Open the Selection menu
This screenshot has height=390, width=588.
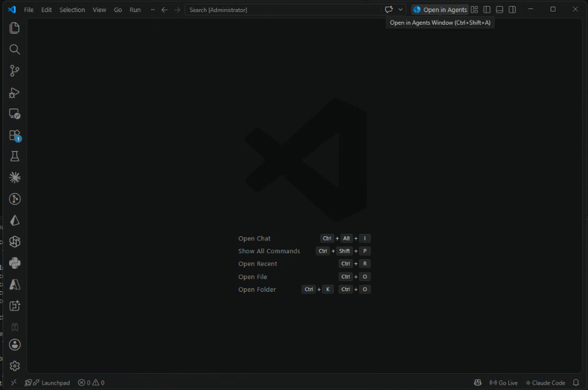pyautogui.click(x=72, y=10)
